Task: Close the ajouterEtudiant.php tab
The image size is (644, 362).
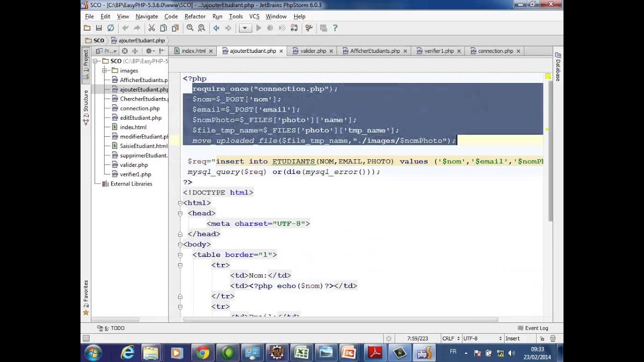Action: (281, 51)
